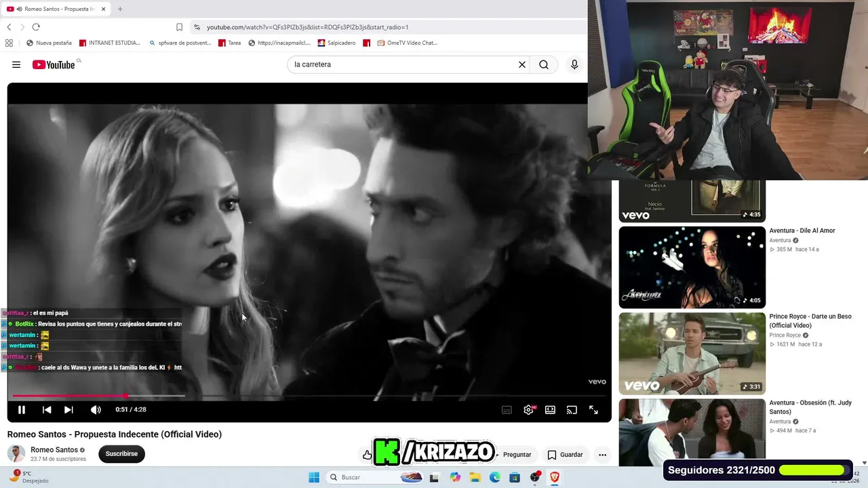Open the 'Tarea' bookmark
The image size is (868, 488).
[230, 43]
